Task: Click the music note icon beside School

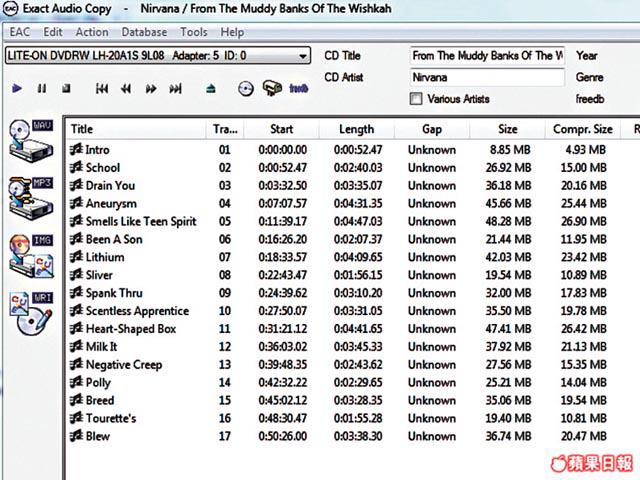Action: 76,167
